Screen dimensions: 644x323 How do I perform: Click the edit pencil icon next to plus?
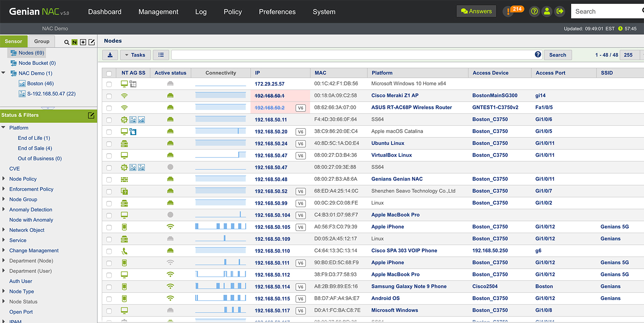pos(91,42)
